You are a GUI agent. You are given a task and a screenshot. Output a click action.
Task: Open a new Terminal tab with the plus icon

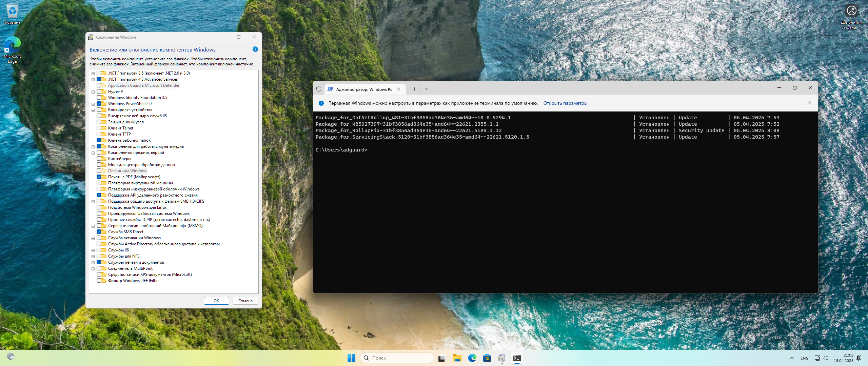414,89
